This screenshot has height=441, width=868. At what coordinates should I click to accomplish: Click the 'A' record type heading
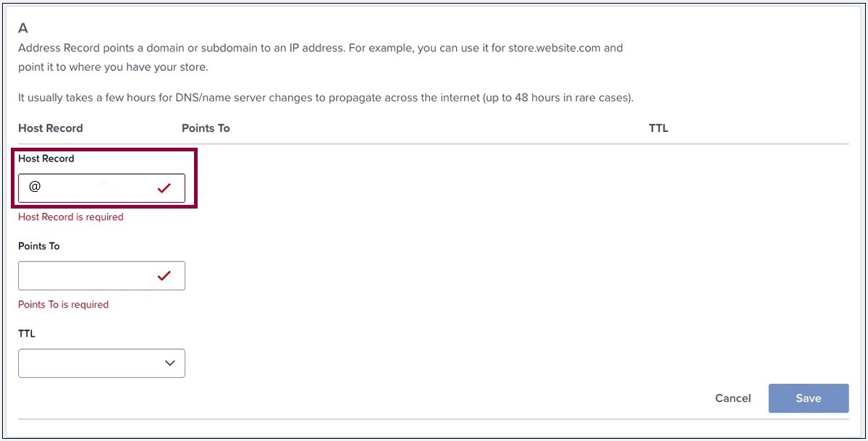coord(23,28)
